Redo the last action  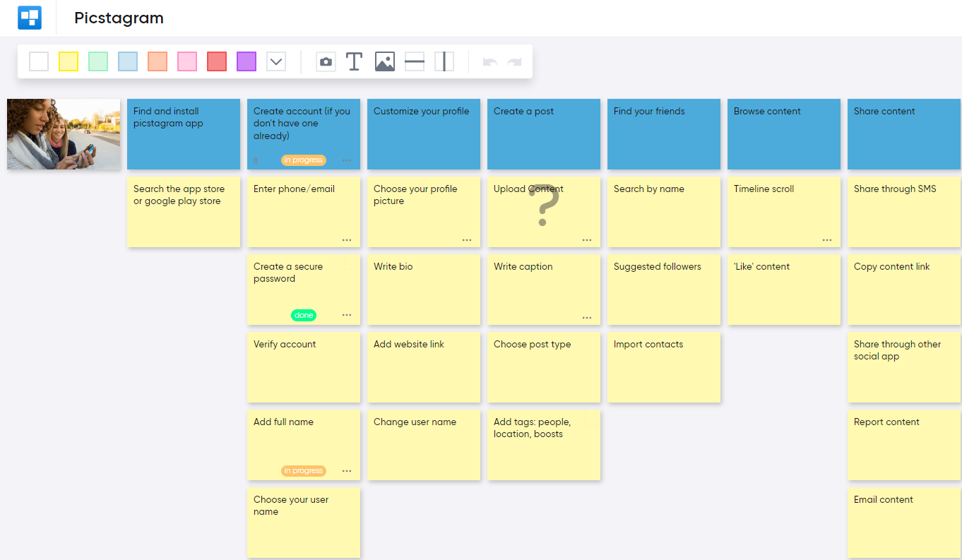coord(514,62)
